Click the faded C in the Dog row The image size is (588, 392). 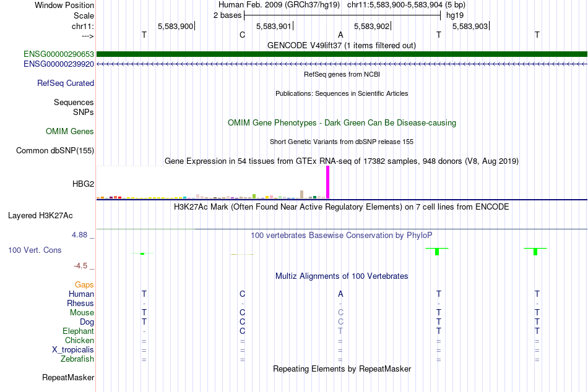point(340,322)
